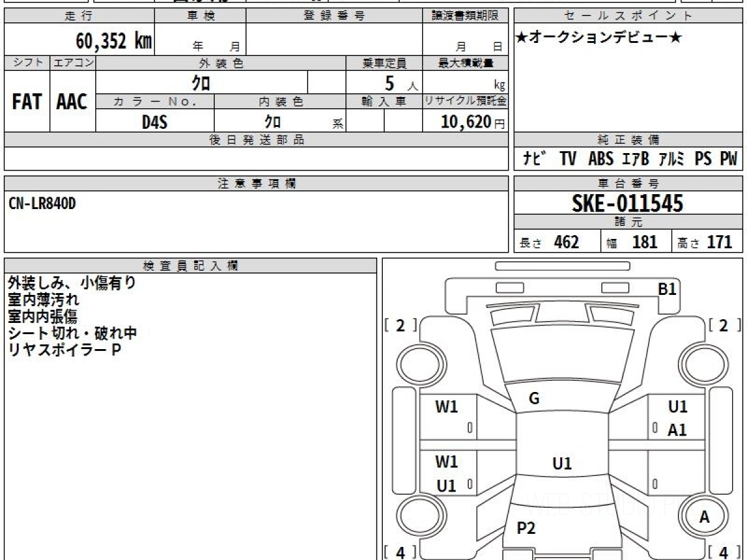
Task: Select the セールスポイント heading
Action: pos(629,16)
